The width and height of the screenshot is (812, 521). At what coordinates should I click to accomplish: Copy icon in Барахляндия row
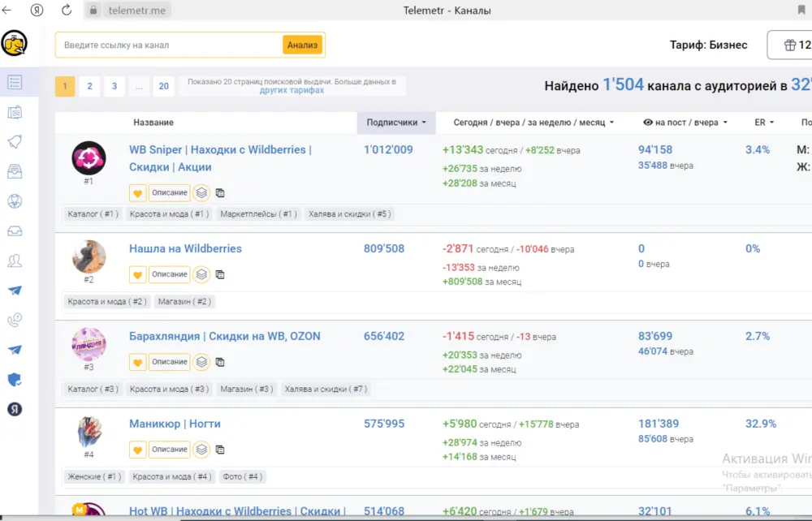coord(220,362)
